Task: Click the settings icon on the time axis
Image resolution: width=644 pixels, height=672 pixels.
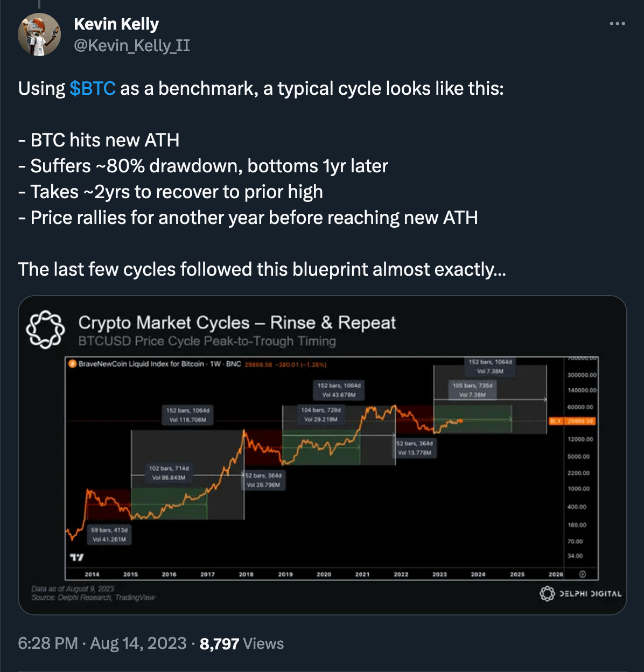Action: (x=582, y=575)
